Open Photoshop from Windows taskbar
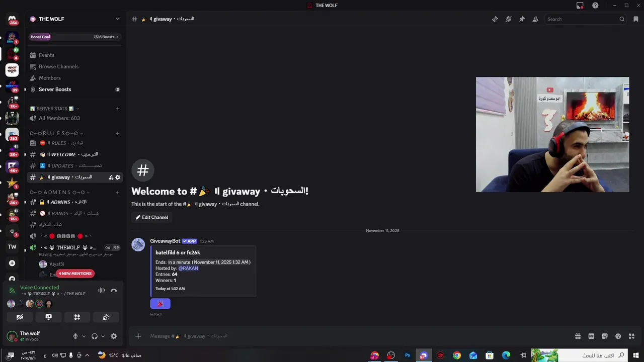Image resolution: width=644 pixels, height=362 pixels. pyautogui.click(x=408, y=355)
